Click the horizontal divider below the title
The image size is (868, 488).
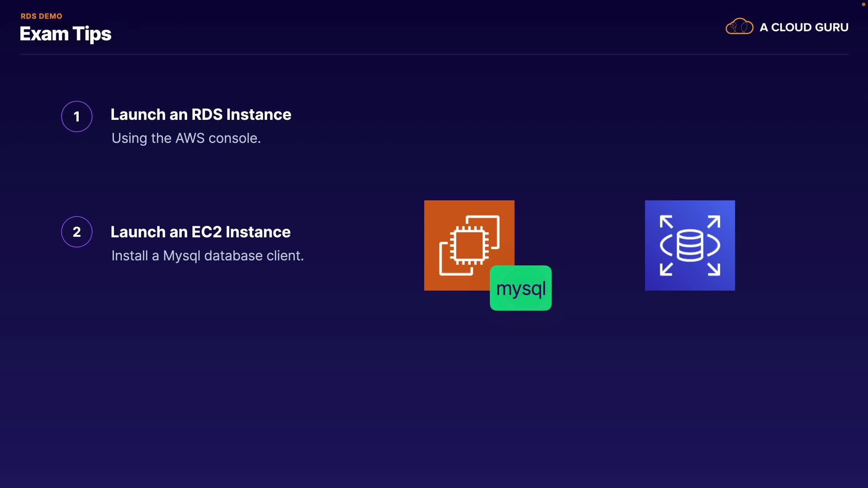click(x=434, y=54)
